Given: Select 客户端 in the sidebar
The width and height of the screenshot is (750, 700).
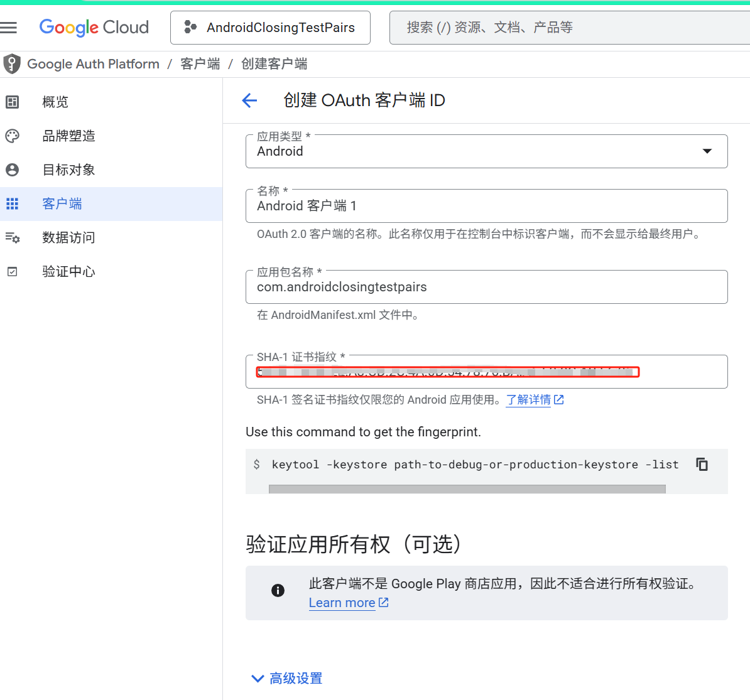Looking at the screenshot, I should (x=111, y=203).
